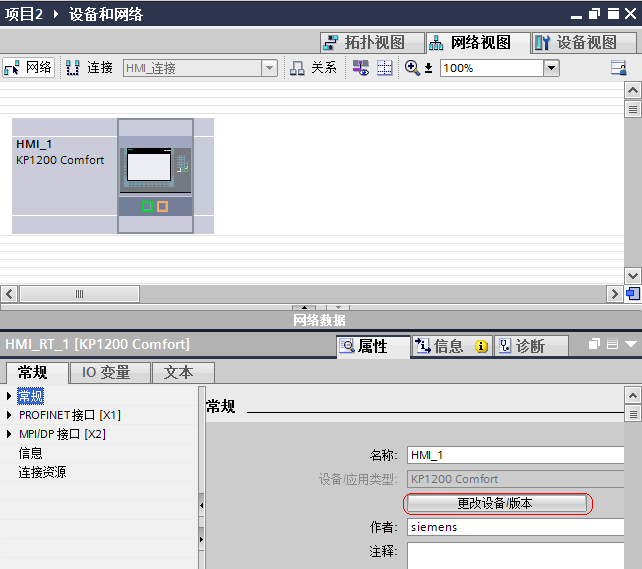Float the inspector window icon
Viewport: 642px width, 569px height.
pos(594,344)
